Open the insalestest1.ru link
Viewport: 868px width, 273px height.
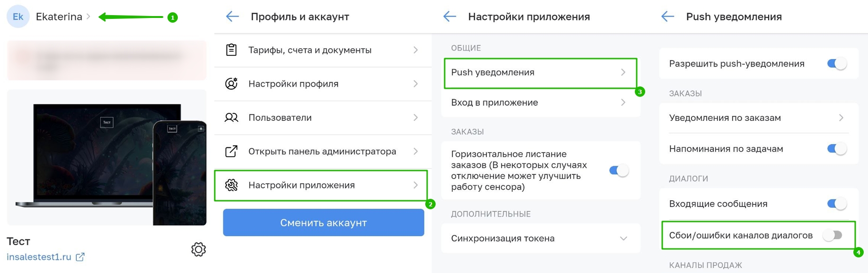[x=39, y=257]
